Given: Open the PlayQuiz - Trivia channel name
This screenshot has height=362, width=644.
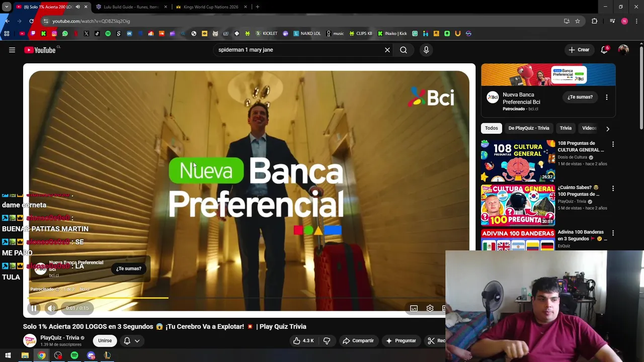Looking at the screenshot, I should pos(59,338).
